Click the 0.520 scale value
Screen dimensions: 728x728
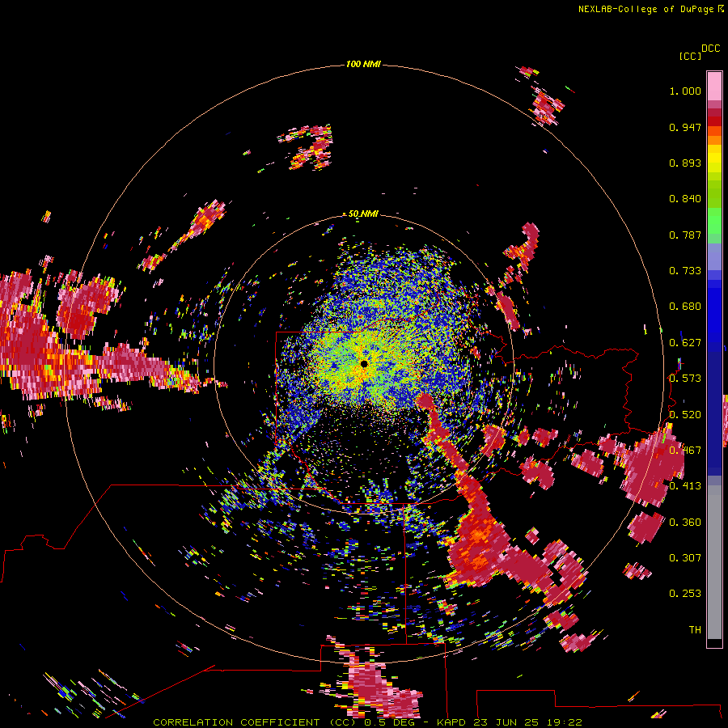685,415
